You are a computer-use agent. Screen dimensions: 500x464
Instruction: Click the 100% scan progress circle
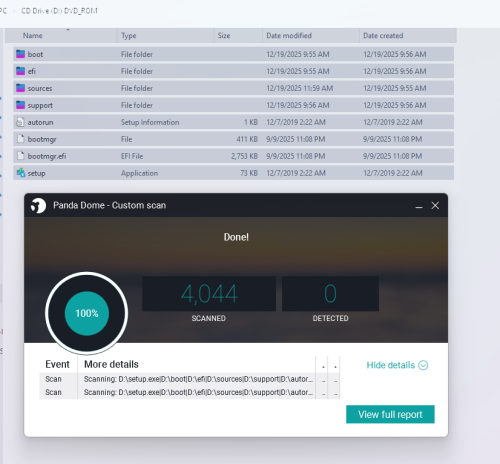click(x=87, y=313)
